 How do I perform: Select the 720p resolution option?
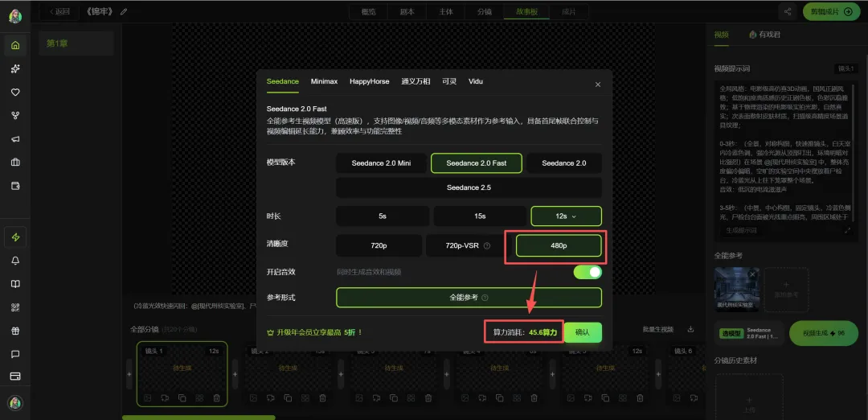(x=379, y=245)
